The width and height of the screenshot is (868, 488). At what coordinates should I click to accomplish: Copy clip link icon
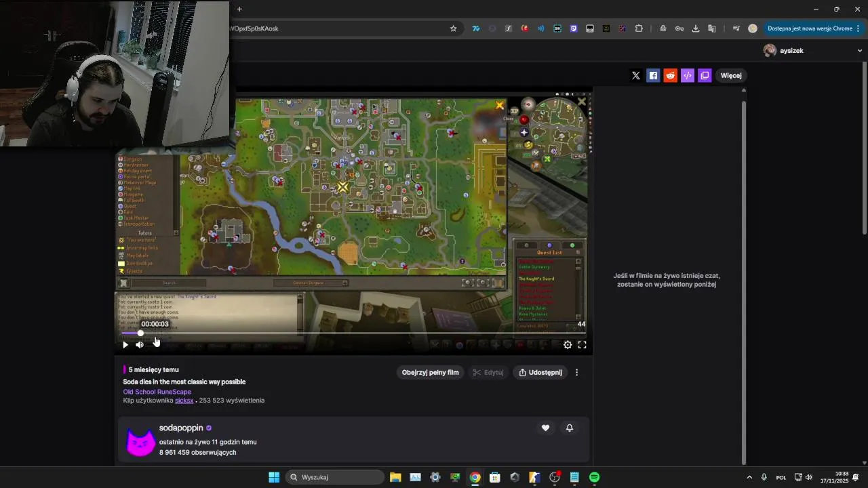(705, 76)
